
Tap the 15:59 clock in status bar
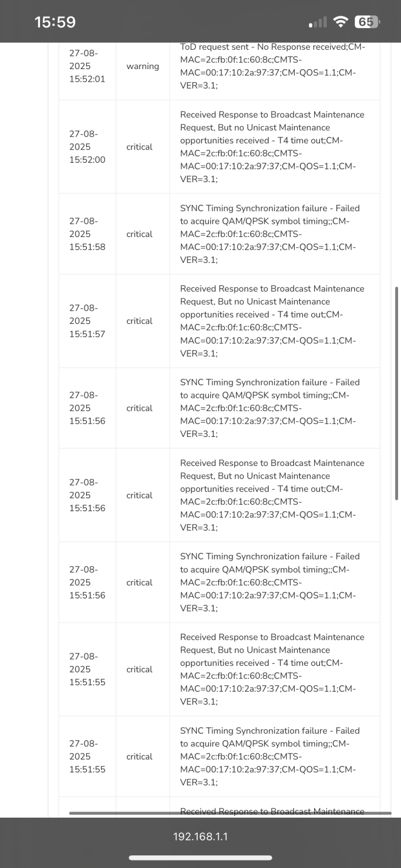[x=55, y=22]
